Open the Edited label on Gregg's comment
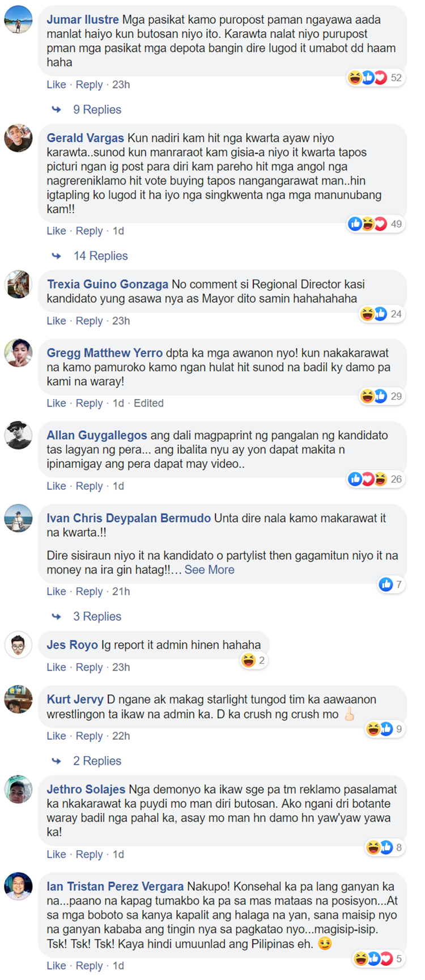This screenshot has width=425, height=980. coord(148,403)
